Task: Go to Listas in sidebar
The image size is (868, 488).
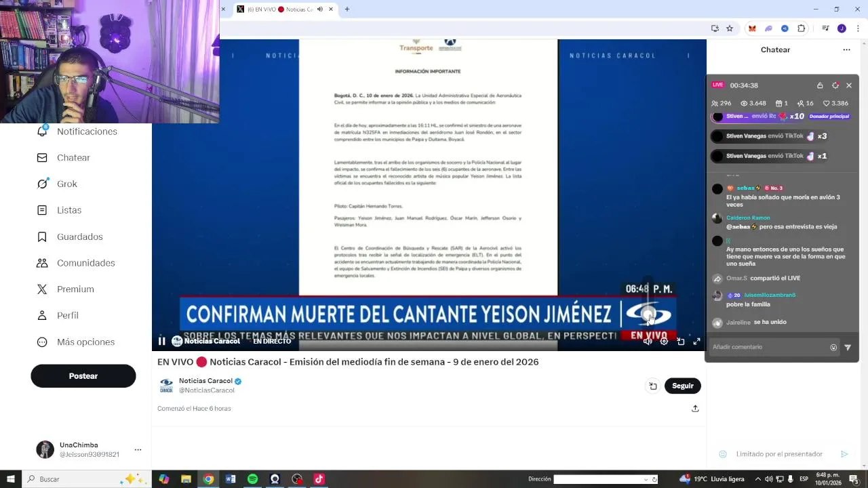Action: click(59, 210)
